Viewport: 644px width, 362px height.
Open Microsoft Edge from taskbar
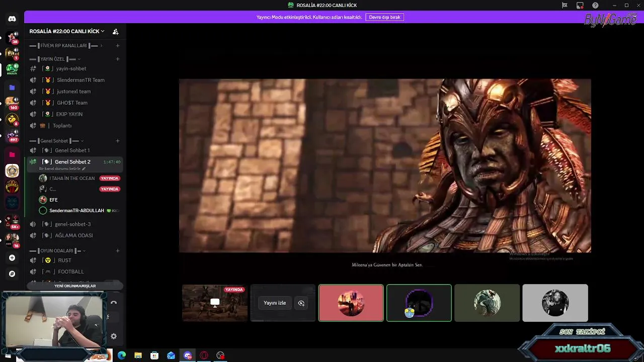pyautogui.click(x=122, y=355)
